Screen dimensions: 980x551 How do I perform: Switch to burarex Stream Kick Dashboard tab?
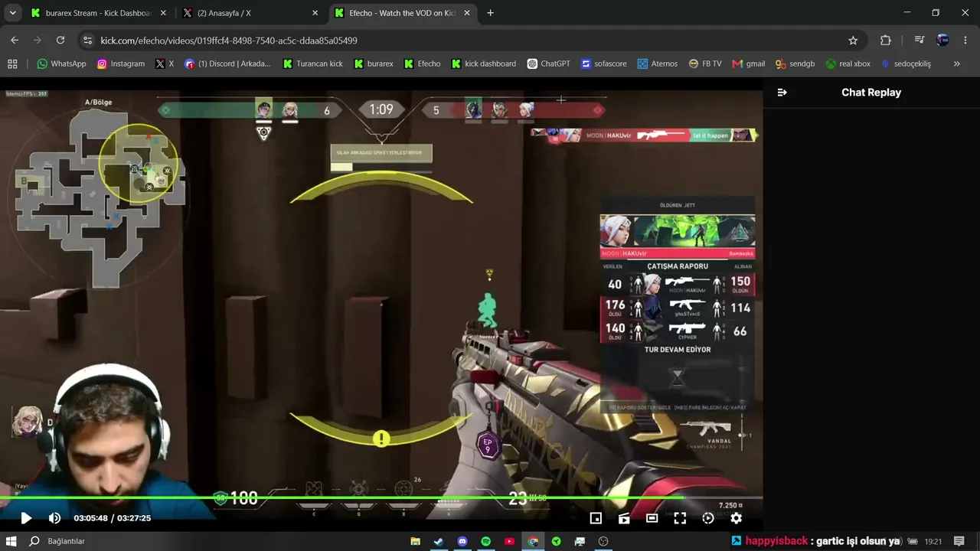tap(98, 13)
